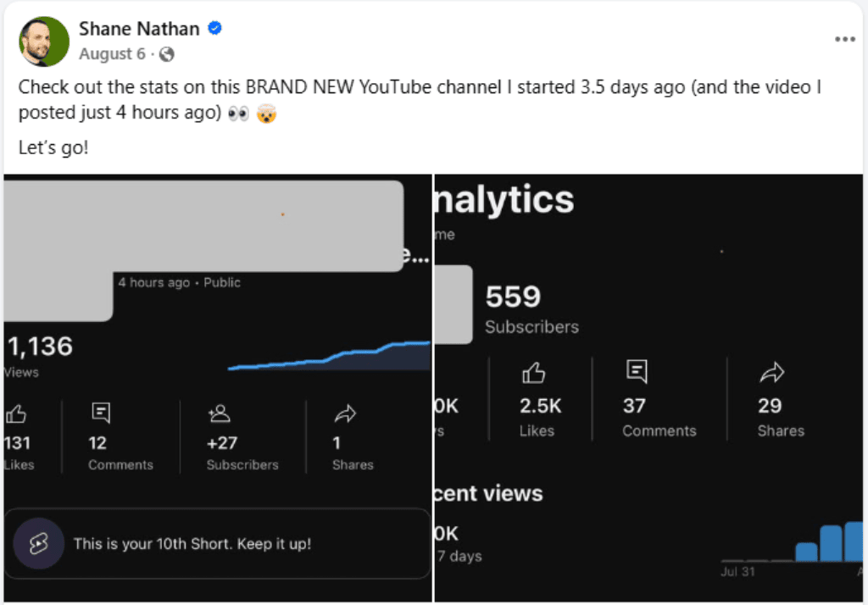Click the blue verified badge icon
The image size is (868, 605).
click(x=215, y=29)
